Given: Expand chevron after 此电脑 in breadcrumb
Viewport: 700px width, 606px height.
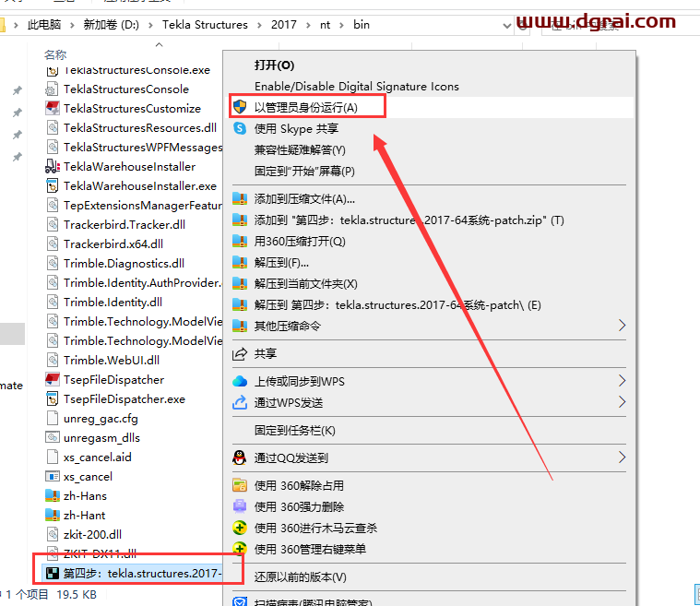Looking at the screenshot, I should pyautogui.click(x=71, y=25).
